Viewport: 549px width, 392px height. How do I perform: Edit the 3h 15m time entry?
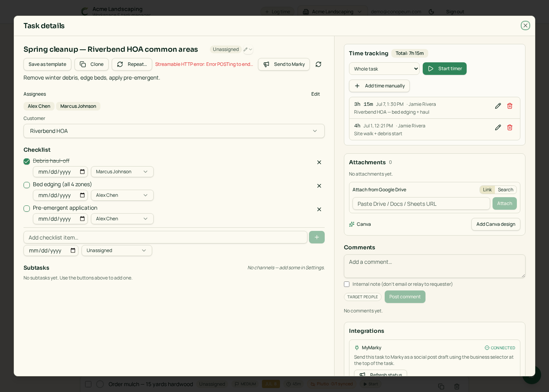498,106
